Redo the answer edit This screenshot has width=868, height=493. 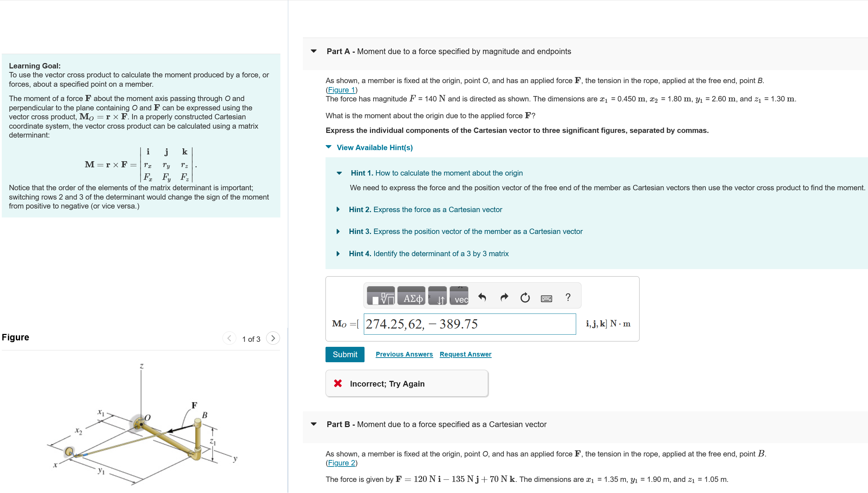coord(504,297)
